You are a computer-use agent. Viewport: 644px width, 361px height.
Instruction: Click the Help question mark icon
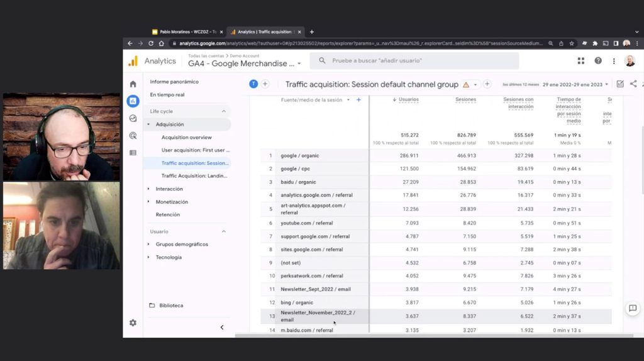[597, 61]
